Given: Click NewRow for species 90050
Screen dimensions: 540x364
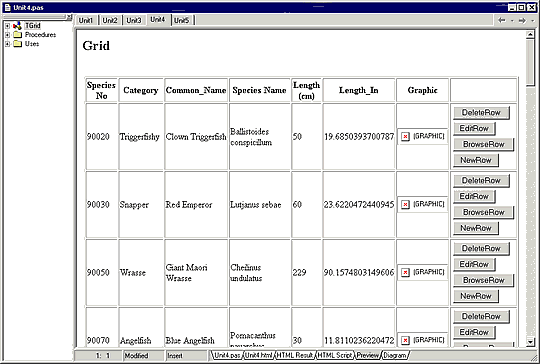Looking at the screenshot, I should pyautogui.click(x=476, y=296).
